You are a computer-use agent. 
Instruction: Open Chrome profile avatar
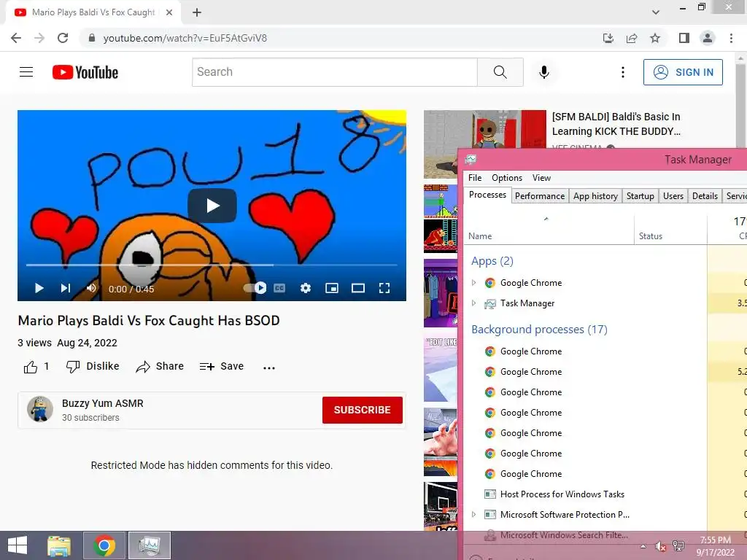[708, 38]
